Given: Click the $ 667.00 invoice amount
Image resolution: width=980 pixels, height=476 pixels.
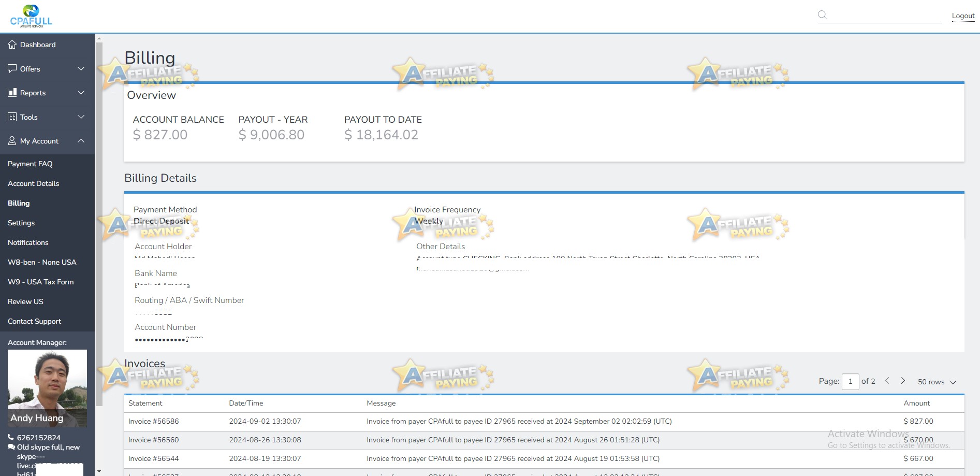Looking at the screenshot, I should click(x=918, y=458).
